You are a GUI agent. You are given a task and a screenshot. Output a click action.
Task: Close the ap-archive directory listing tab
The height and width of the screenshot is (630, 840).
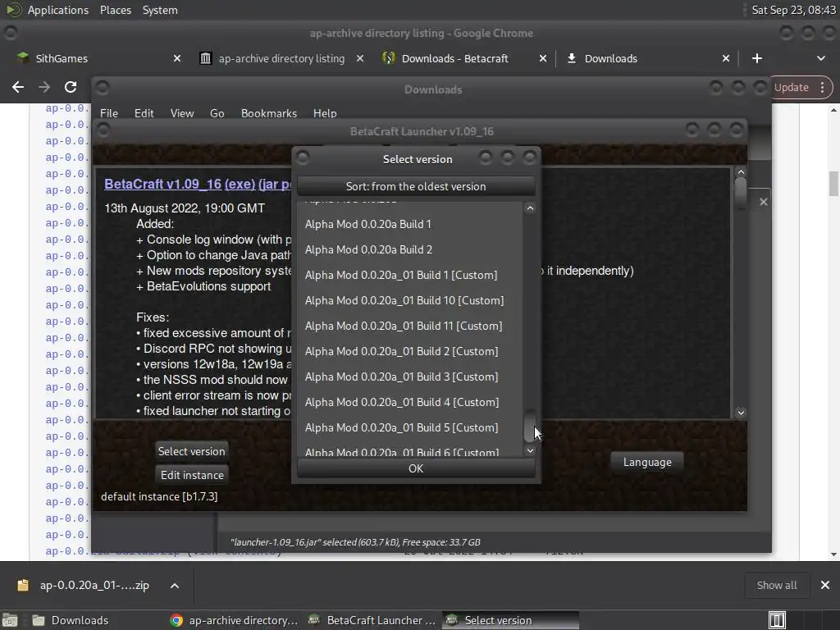tap(360, 58)
